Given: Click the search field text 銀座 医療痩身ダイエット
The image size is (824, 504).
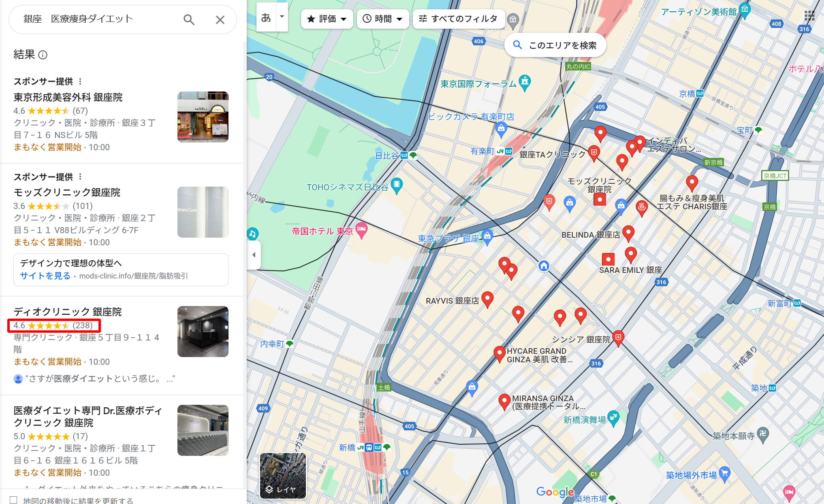Looking at the screenshot, I should tap(78, 19).
